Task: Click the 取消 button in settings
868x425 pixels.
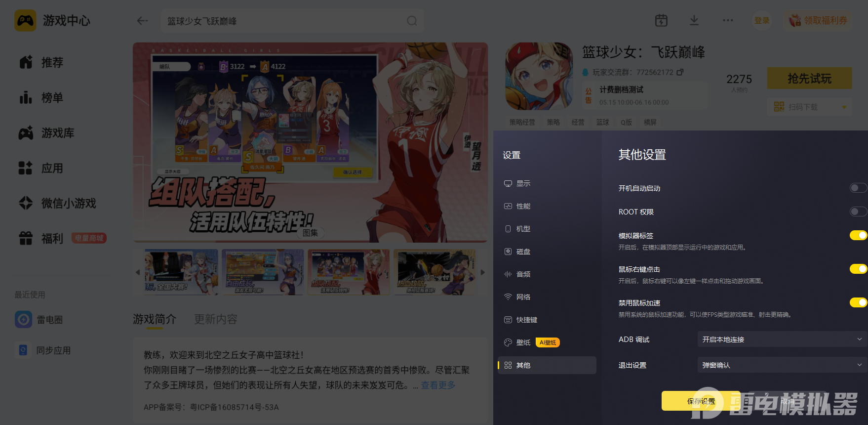Action: click(x=788, y=401)
